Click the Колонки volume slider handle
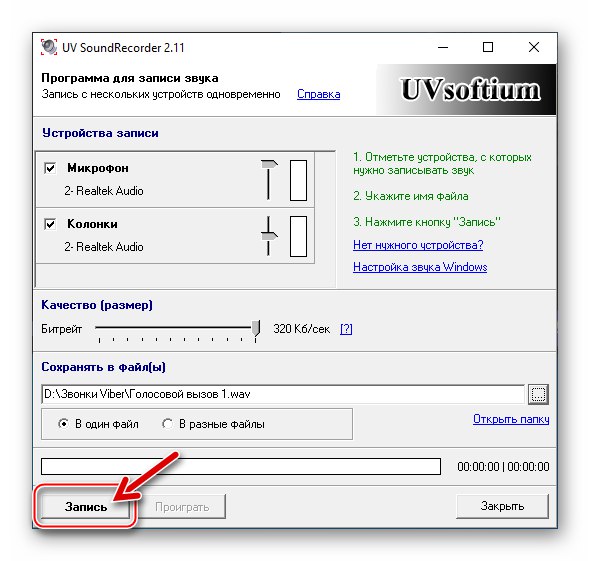This screenshot has height=561, width=590. click(269, 236)
